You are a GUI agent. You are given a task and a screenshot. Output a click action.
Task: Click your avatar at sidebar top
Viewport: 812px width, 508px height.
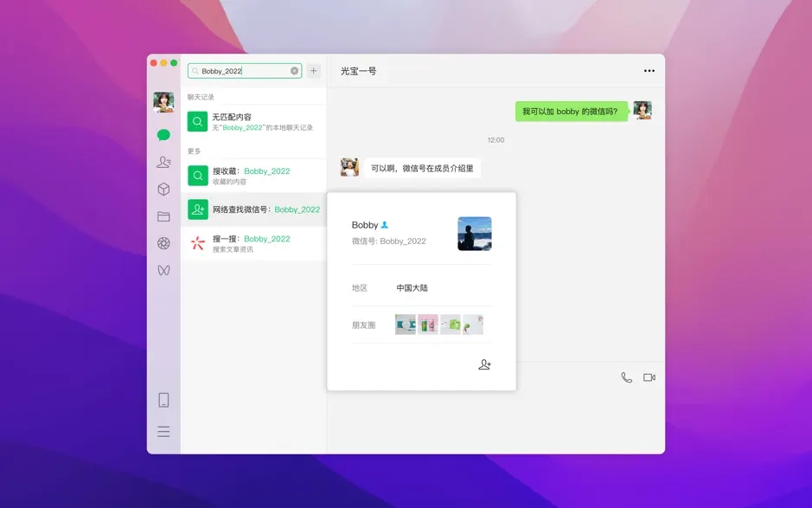coord(163,101)
